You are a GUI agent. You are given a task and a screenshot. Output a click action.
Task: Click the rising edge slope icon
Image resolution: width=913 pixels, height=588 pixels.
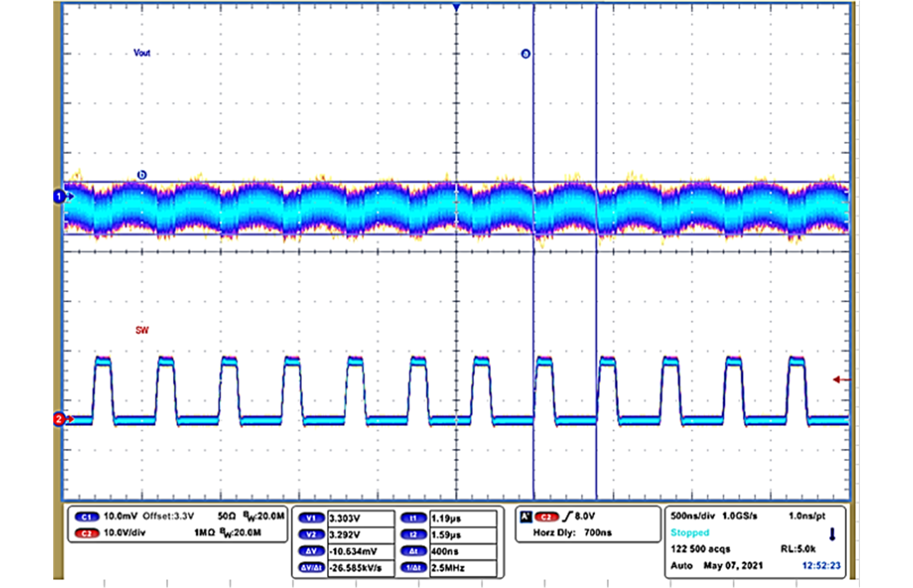pos(567,516)
